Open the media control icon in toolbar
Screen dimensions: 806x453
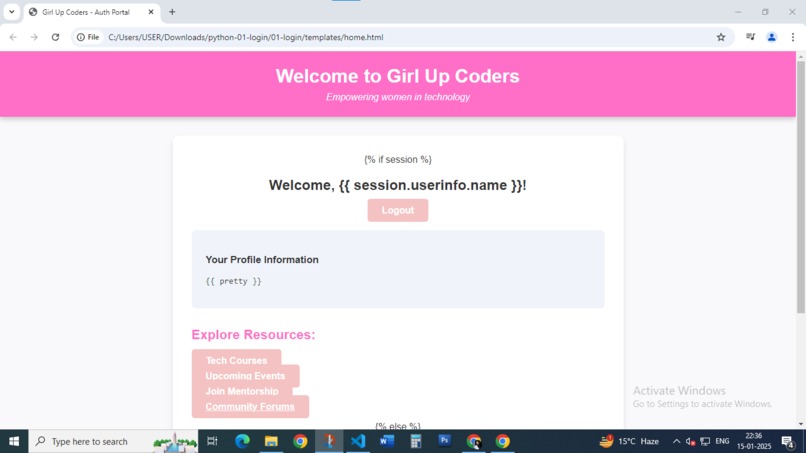click(750, 37)
